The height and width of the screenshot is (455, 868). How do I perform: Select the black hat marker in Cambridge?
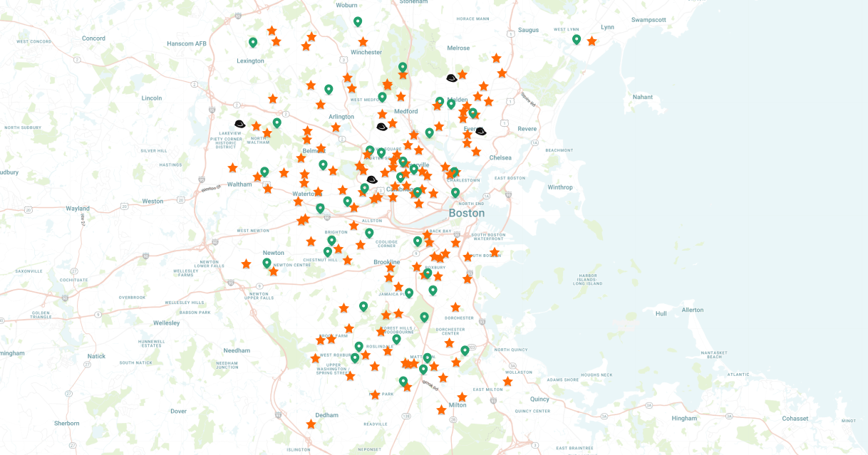tap(371, 180)
